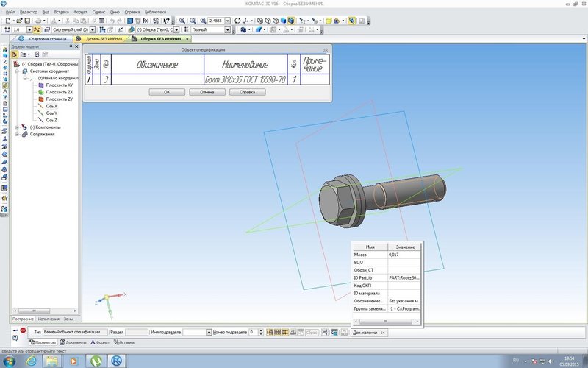The width and height of the screenshot is (588, 368).
Task: Activate the What's This help cursor
Action: pyautogui.click(x=166, y=21)
